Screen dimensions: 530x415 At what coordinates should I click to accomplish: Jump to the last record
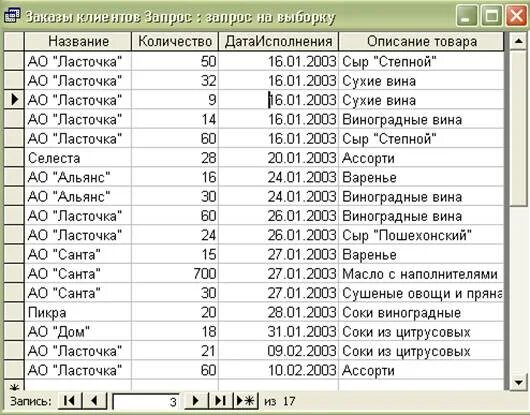pyautogui.click(x=220, y=401)
